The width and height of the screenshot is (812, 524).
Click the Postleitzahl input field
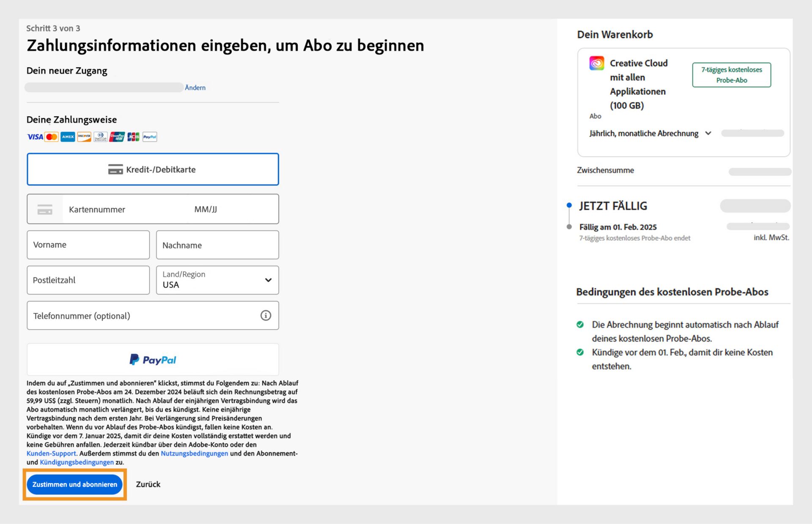click(88, 280)
